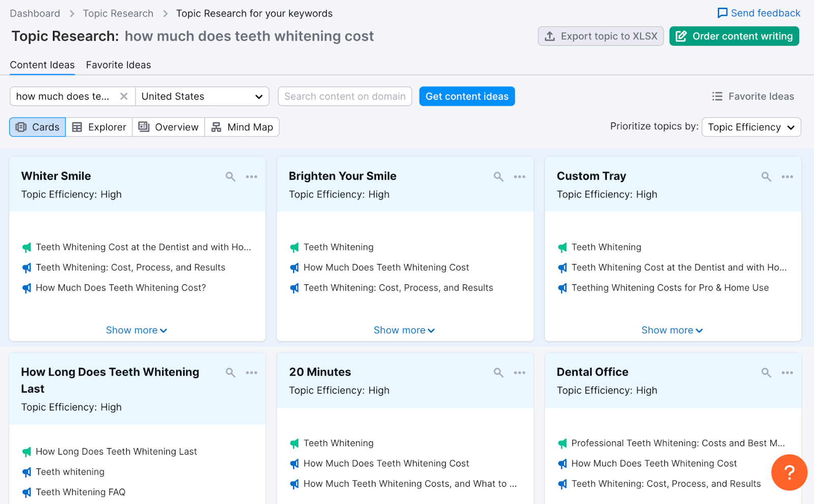Open 'How Much Does Teeth Whitening Cost' in Dental Office

(654, 464)
